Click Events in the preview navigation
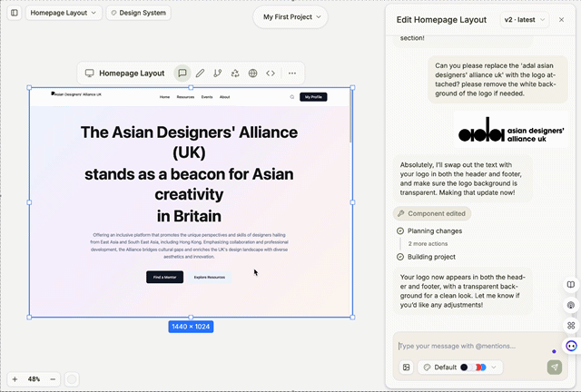This screenshot has width=581, height=392. point(207,97)
